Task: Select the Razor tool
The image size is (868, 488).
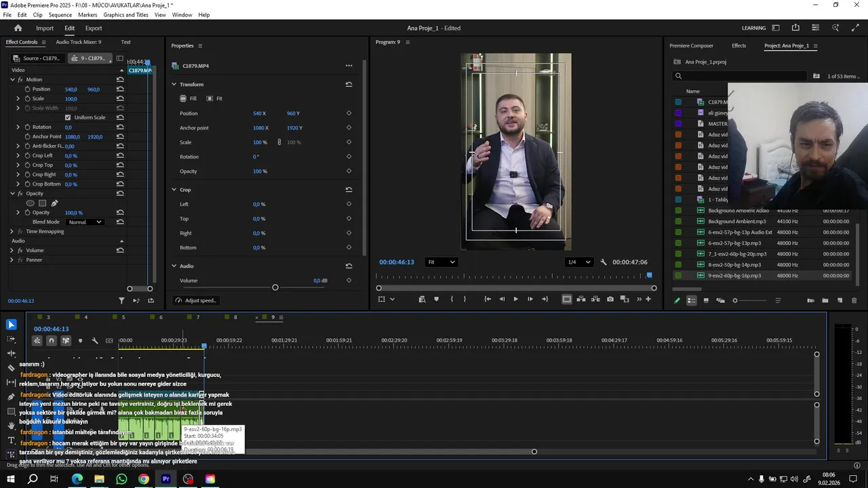Action: coord(11,368)
